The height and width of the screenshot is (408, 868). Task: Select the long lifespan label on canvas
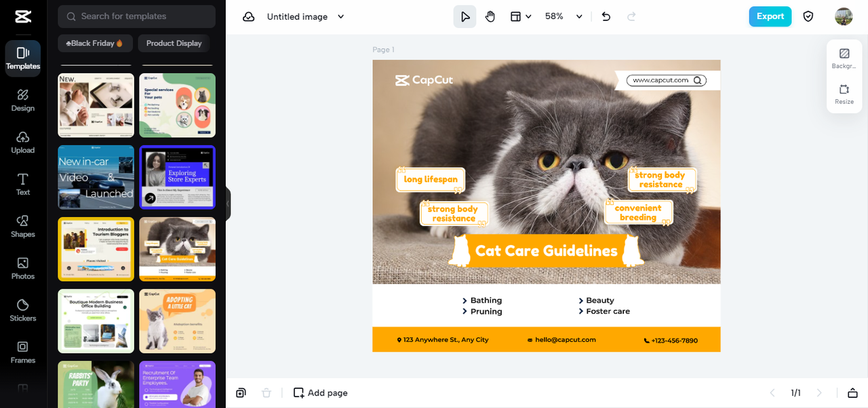tap(431, 179)
